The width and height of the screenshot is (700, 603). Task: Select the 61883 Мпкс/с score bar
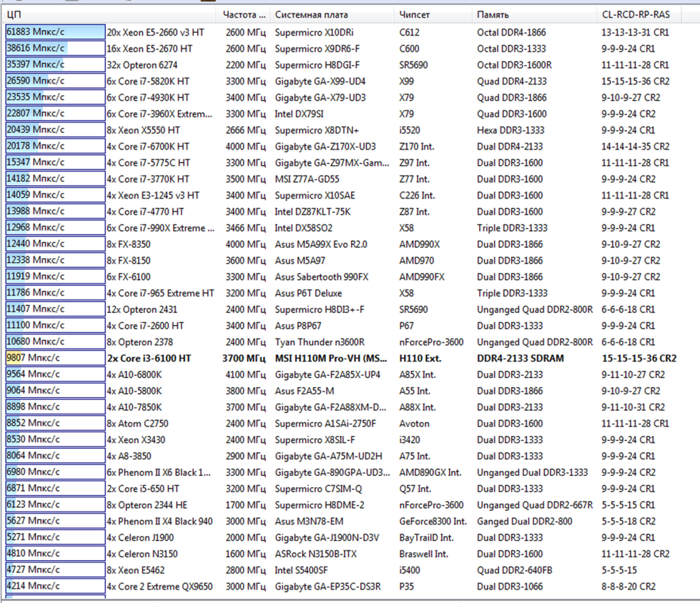(55, 32)
